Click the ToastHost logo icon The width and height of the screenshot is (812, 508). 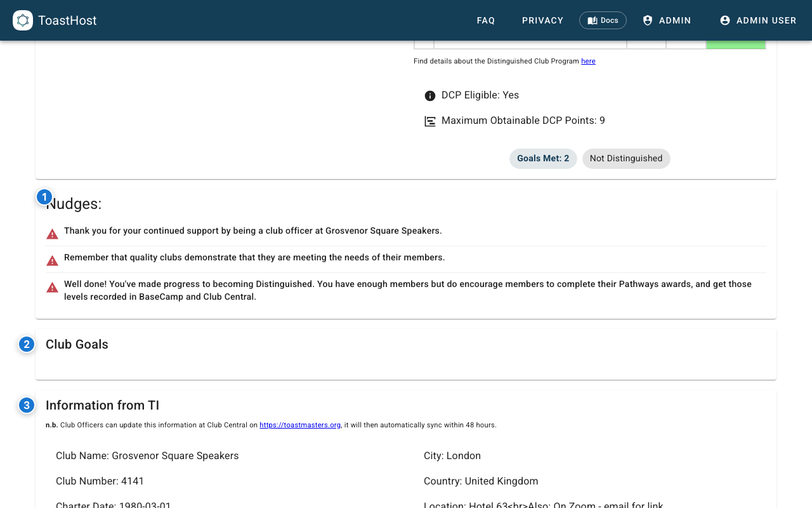[23, 20]
